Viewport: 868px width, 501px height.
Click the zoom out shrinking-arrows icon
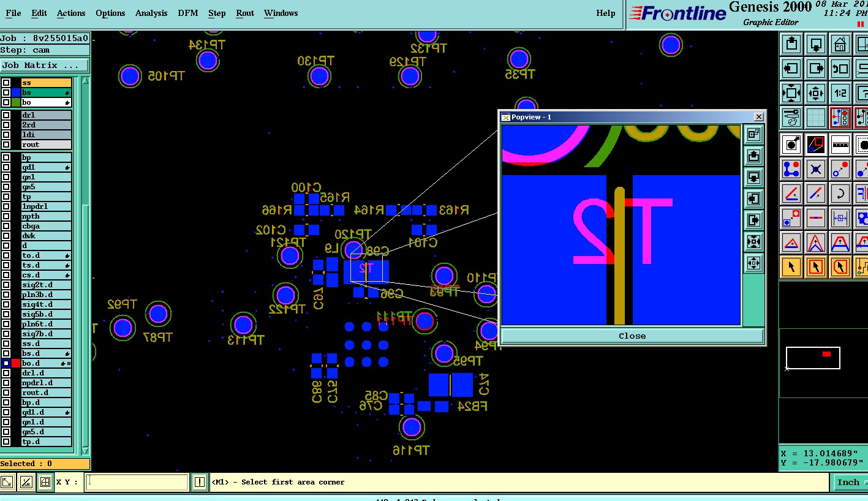(816, 94)
